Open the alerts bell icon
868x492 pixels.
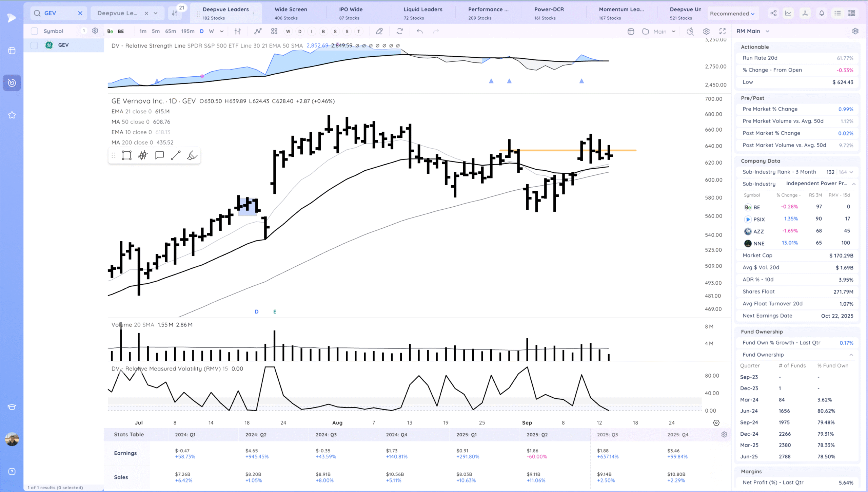tap(822, 13)
